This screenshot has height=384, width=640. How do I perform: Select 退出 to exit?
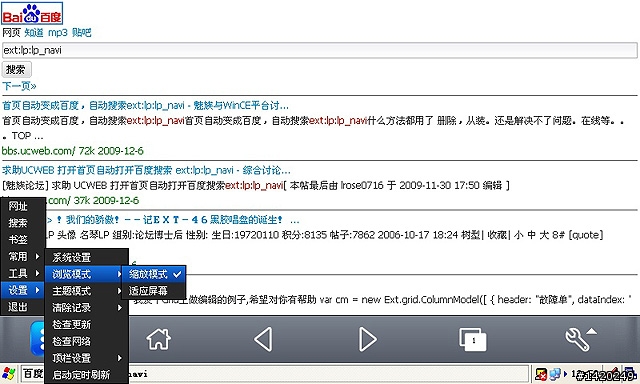22,306
